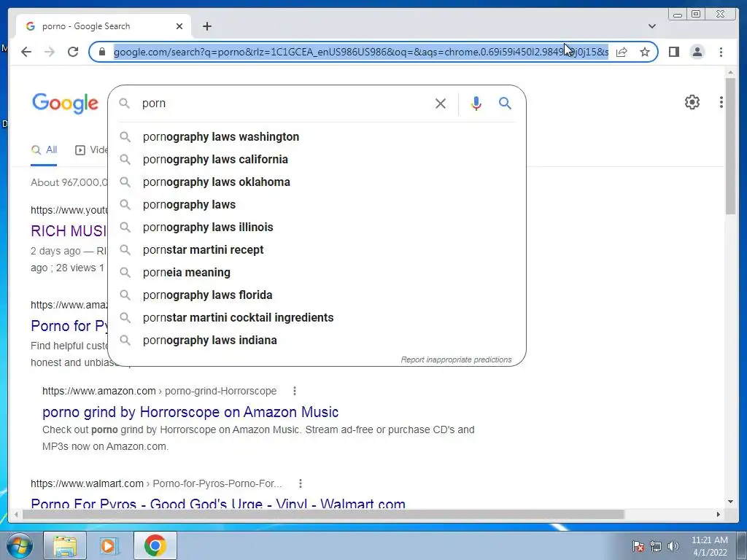Open Google quick settings gear
This screenshot has height=560, width=747.
[x=692, y=102]
